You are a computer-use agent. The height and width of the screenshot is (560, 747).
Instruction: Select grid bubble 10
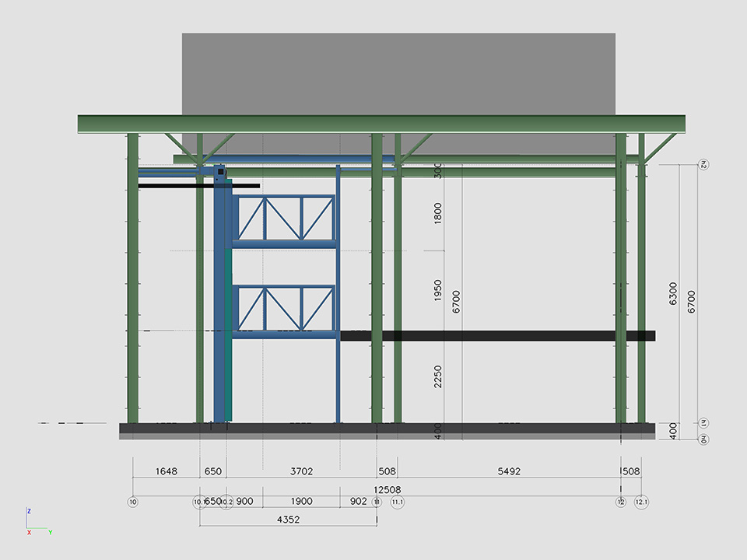[x=133, y=502]
